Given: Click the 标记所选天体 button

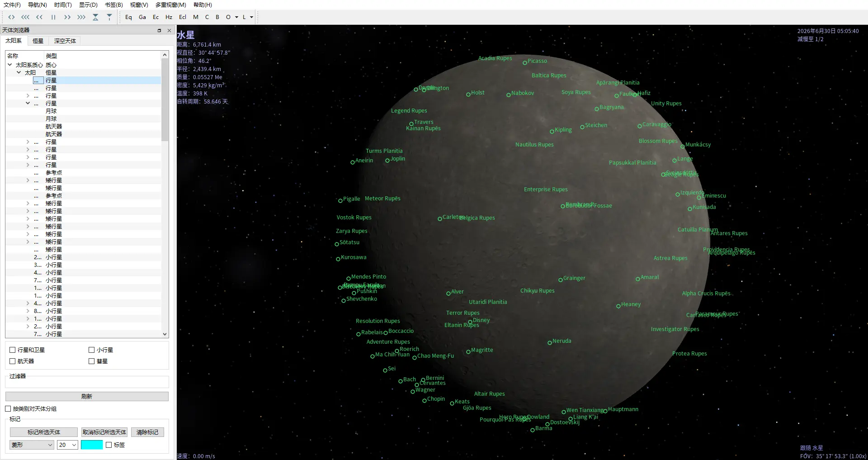Looking at the screenshot, I should (44, 432).
